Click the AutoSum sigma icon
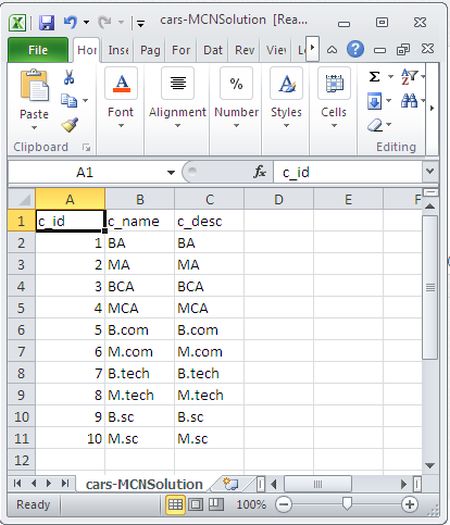Image resolution: width=450 pixels, height=525 pixels. click(x=374, y=77)
